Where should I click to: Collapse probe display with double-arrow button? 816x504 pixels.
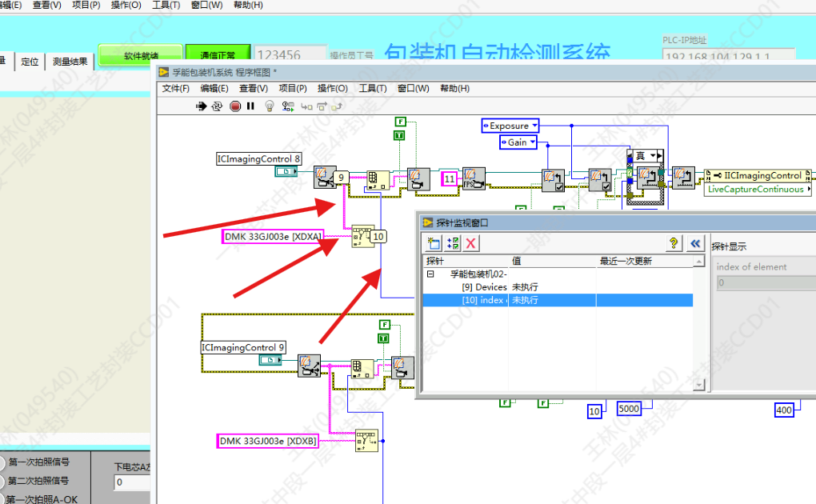point(695,243)
